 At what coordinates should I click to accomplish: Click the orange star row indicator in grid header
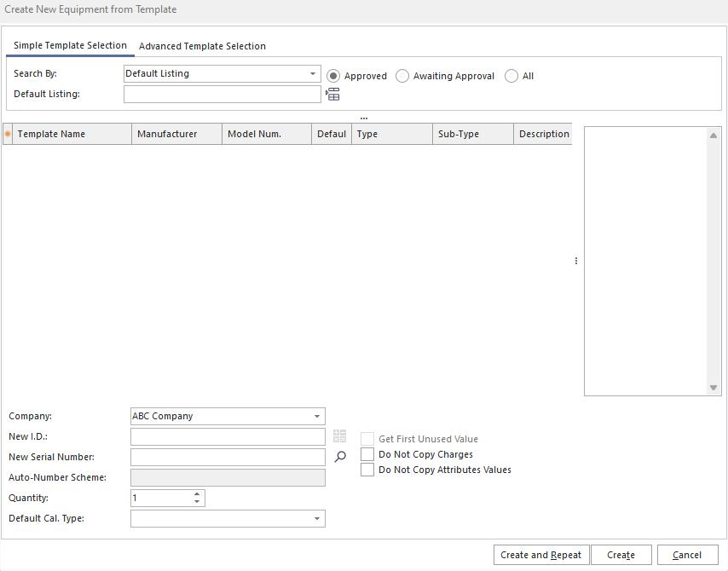(x=8, y=134)
